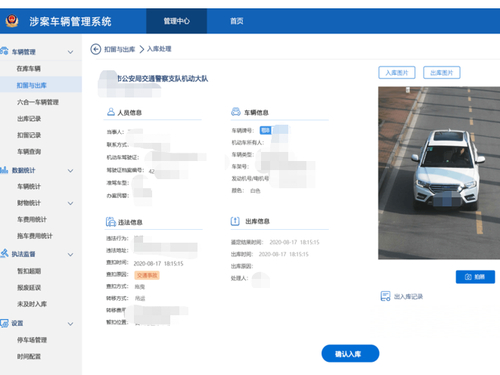This screenshot has height=375, width=500.
Task: Open 时间配置 in the sidebar
Action: pos(29,357)
